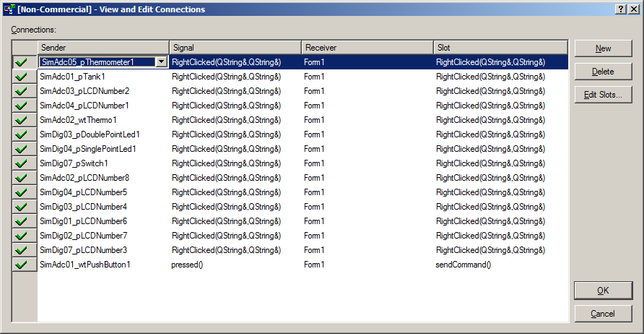Click the Slot column header
Image resolution: width=644 pixels, height=334 pixels.
(x=500, y=48)
